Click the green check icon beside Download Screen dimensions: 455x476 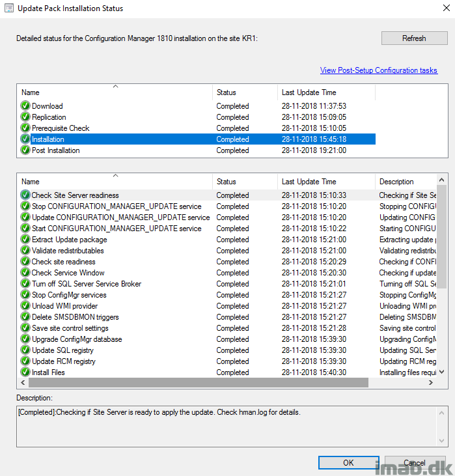tap(25, 106)
